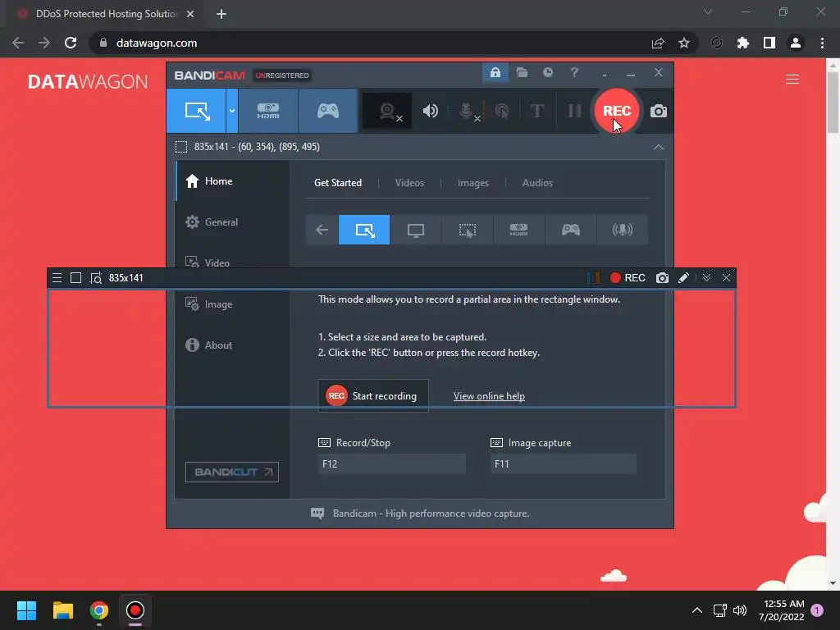Image resolution: width=840 pixels, height=630 pixels.
Task: Click find window icon on capture bar
Action: point(96,277)
